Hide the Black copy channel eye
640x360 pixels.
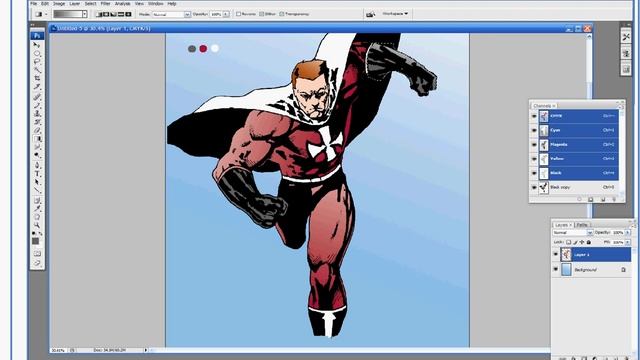[534, 187]
